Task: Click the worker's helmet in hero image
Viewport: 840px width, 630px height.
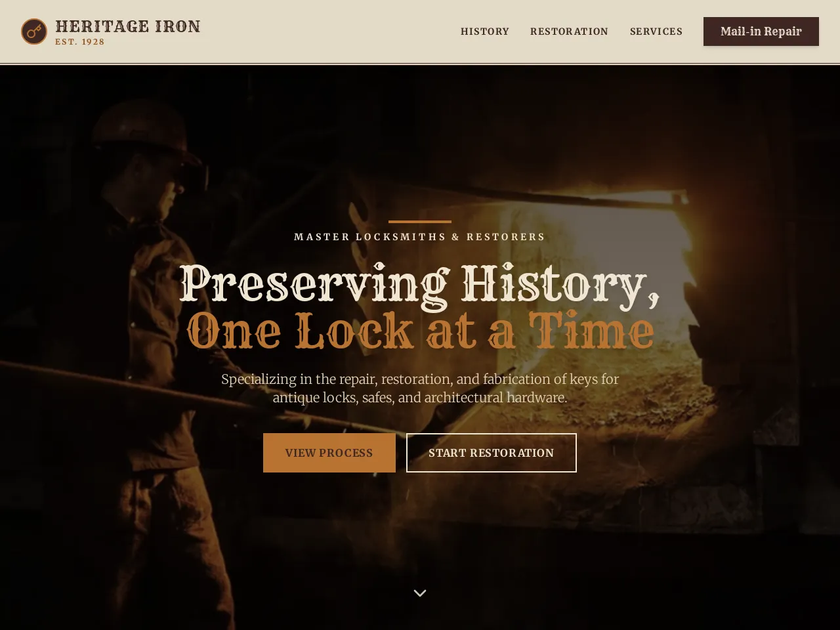Action: click(146, 131)
